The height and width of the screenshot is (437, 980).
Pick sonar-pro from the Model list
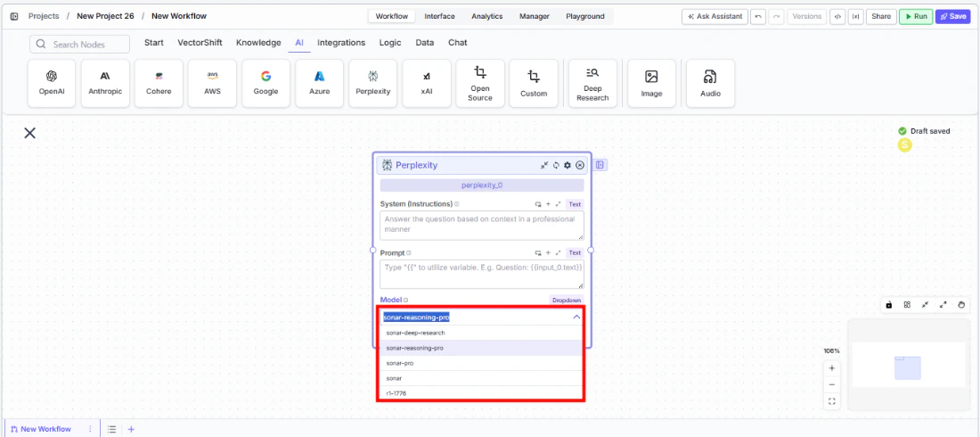coord(482,363)
